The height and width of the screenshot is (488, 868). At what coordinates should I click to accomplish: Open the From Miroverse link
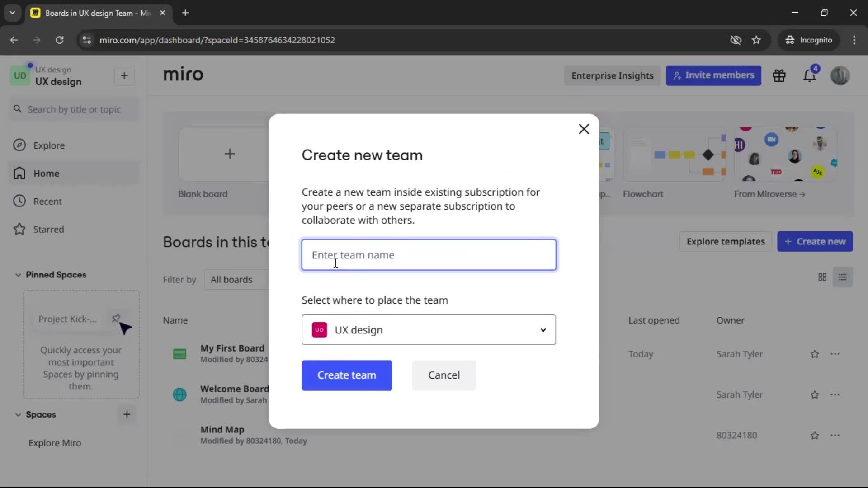[x=769, y=194]
